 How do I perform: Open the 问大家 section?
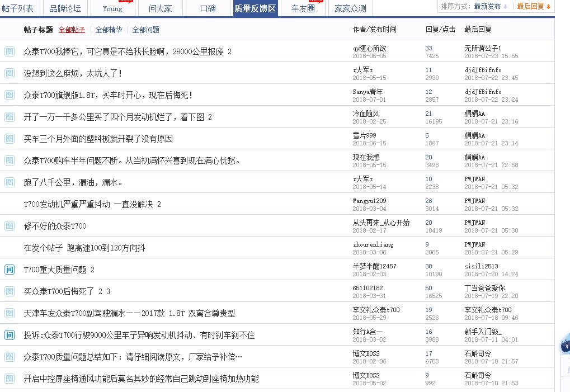pyautogui.click(x=159, y=8)
